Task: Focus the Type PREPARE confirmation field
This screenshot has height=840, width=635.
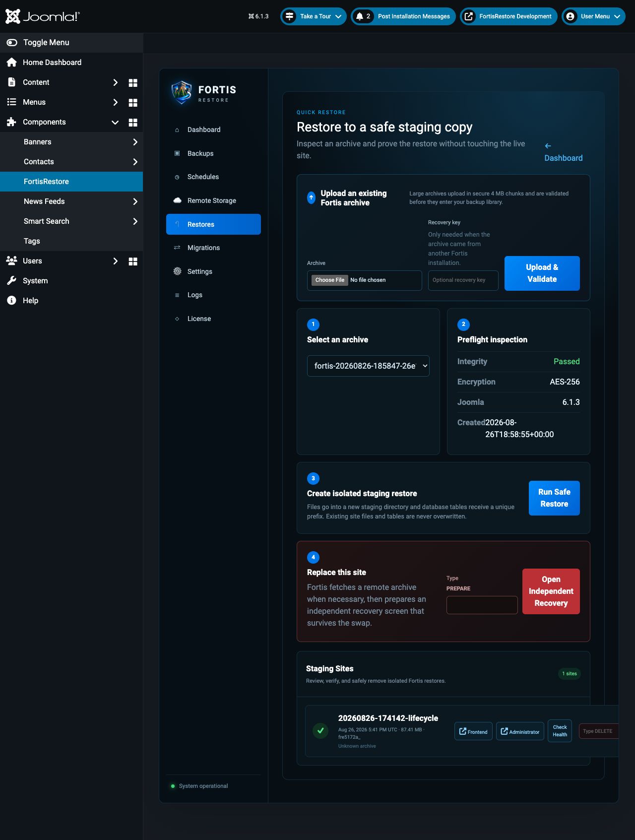Action: (x=482, y=605)
